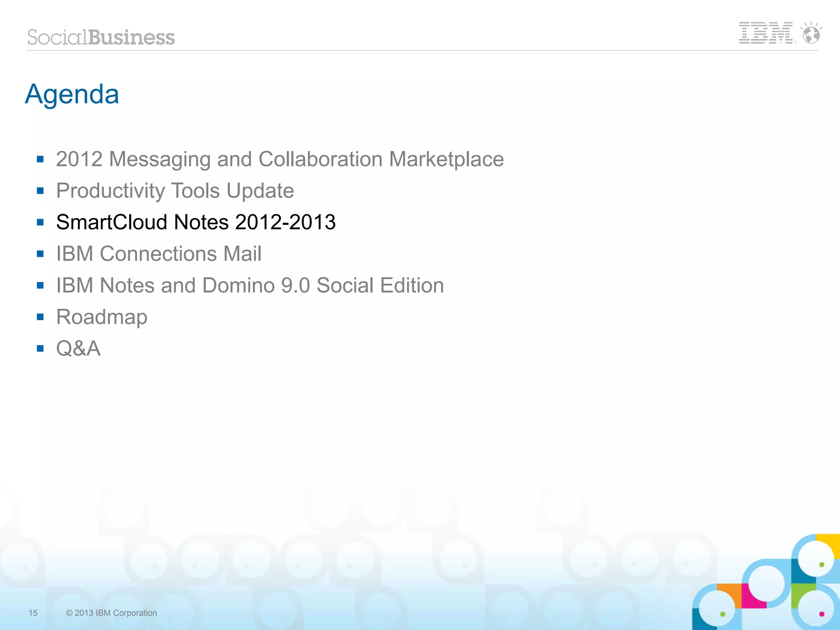Image resolution: width=840 pixels, height=630 pixels.
Task: Click the IBM logo in the header
Action: pos(766,33)
